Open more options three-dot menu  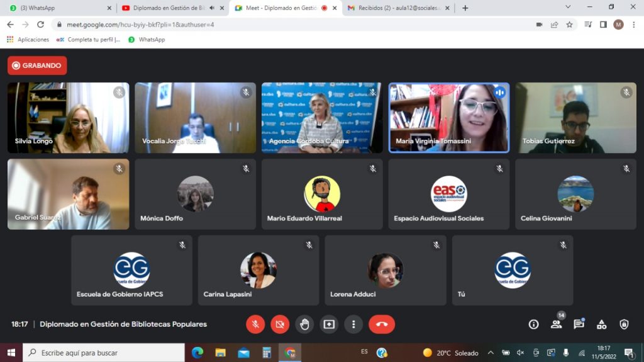tap(353, 324)
